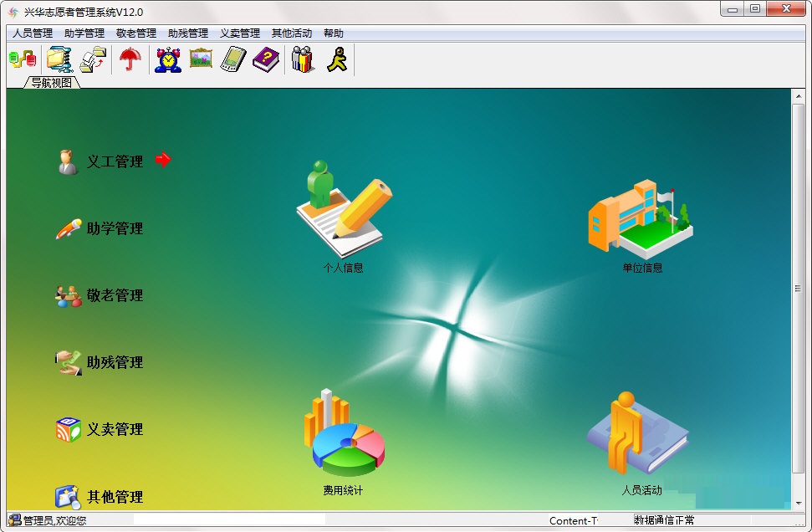Click the alarm clock toolbar icon
Screen dimensions: 812x532
click(x=168, y=59)
